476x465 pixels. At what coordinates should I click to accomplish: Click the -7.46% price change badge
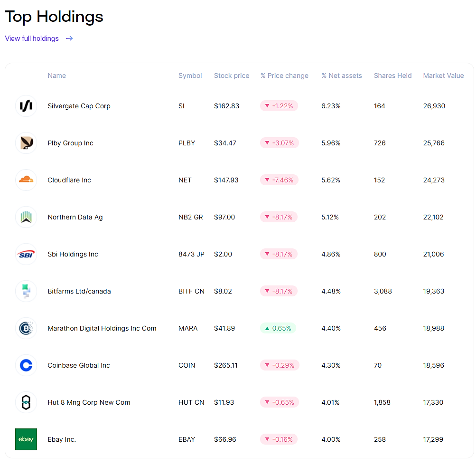[279, 180]
